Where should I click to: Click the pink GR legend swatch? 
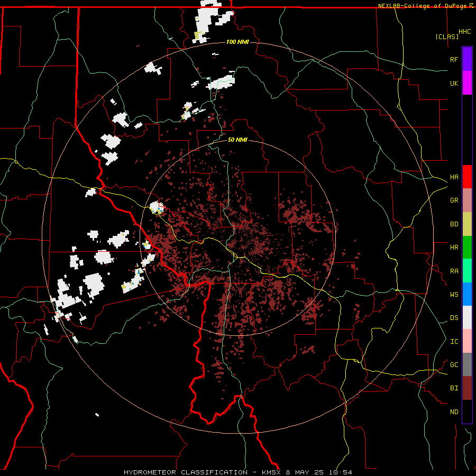467,200
